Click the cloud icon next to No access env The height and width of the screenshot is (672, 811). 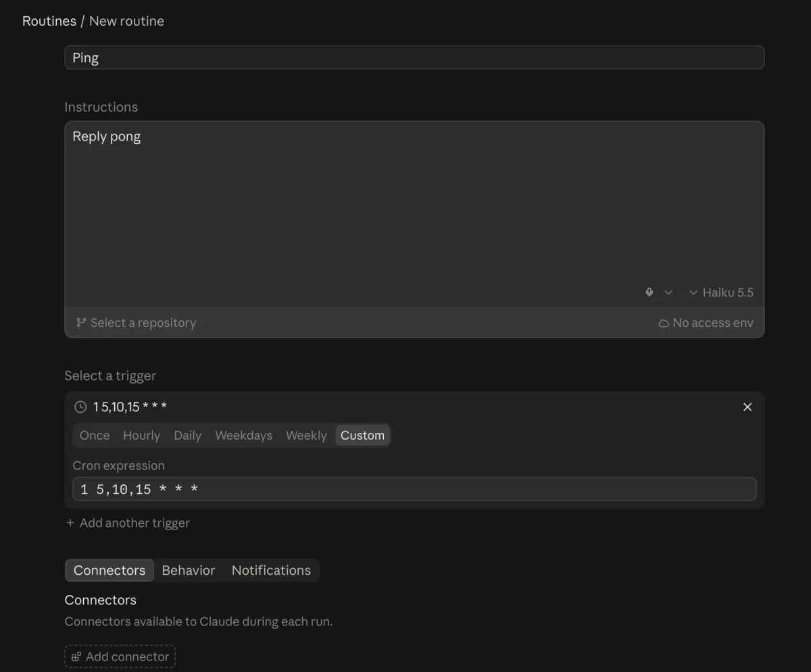664,324
